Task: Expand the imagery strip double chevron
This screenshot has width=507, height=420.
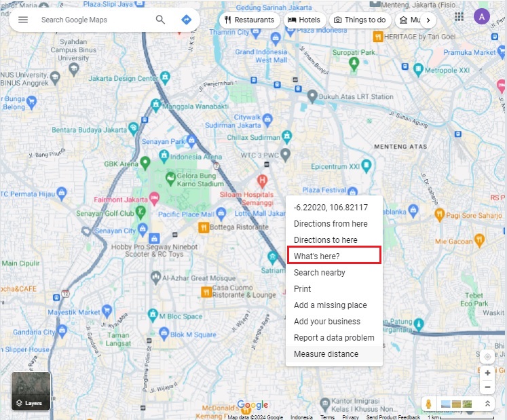Action: pyautogui.click(x=487, y=404)
